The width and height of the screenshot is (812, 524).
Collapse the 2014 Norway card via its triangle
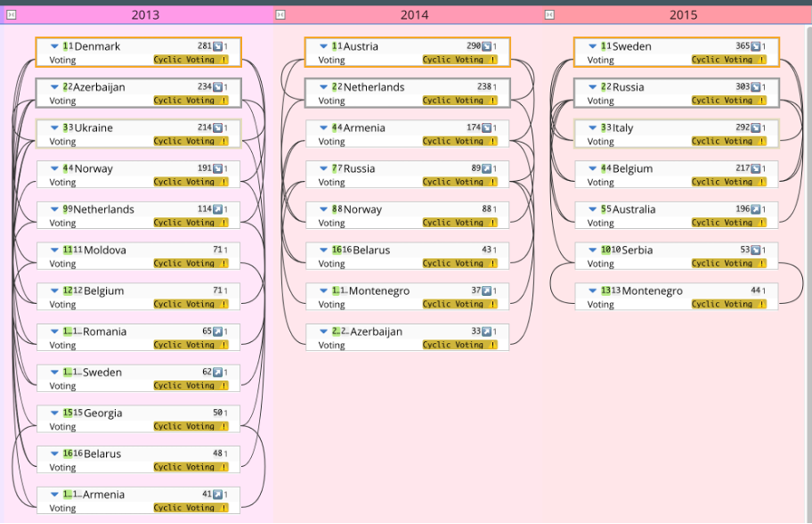324,209
